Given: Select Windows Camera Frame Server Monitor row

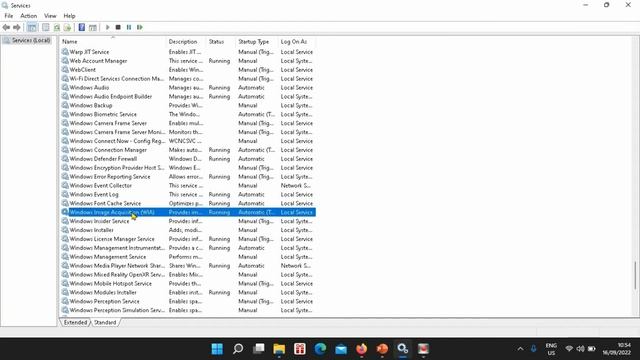Looking at the screenshot, I should (188, 132).
